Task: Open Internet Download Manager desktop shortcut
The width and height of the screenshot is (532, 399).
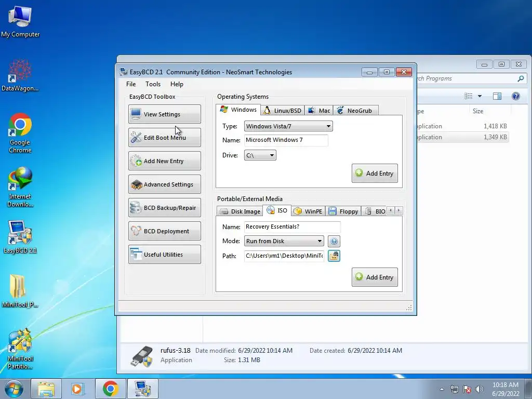Action: point(20,187)
